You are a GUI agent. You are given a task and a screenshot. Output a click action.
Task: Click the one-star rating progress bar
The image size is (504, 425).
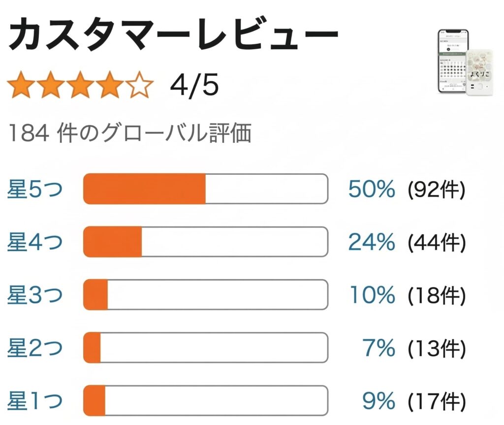[207, 401]
